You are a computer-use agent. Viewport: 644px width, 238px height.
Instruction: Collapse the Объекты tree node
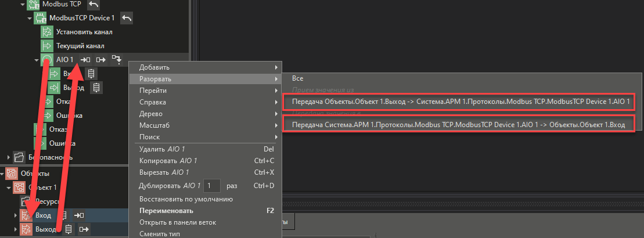[x=2, y=174]
